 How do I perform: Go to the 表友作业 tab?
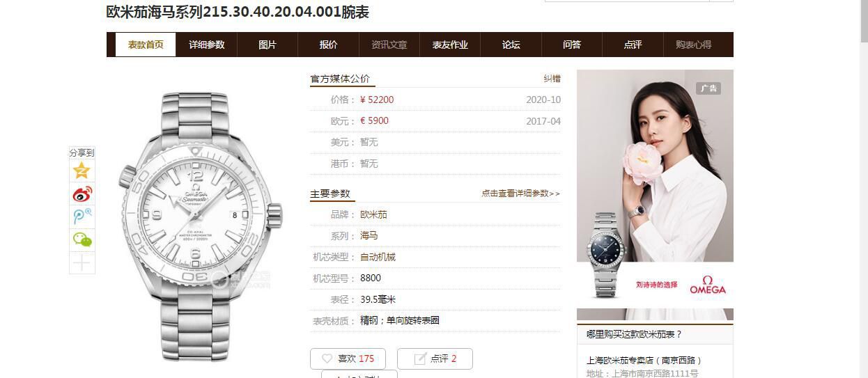pyautogui.click(x=450, y=45)
